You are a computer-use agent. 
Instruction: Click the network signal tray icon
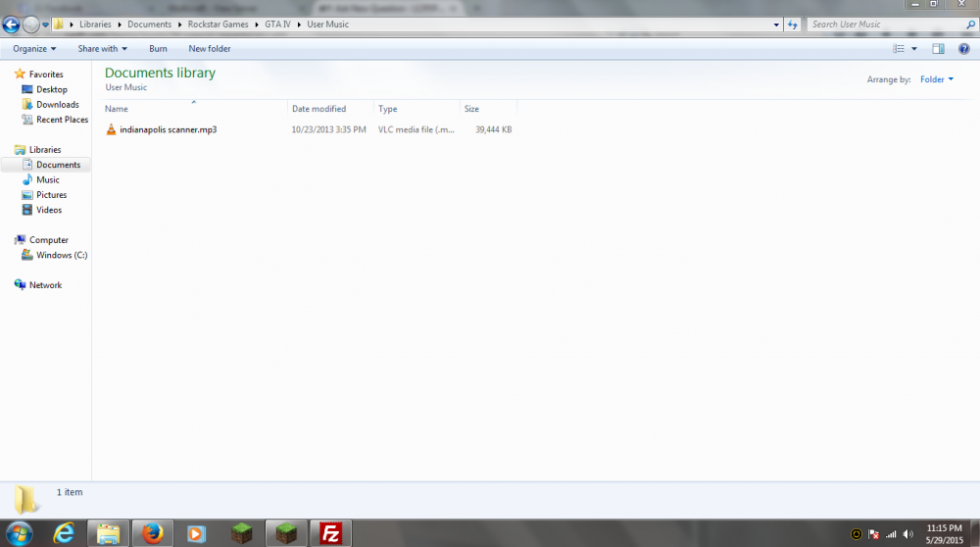coord(891,534)
